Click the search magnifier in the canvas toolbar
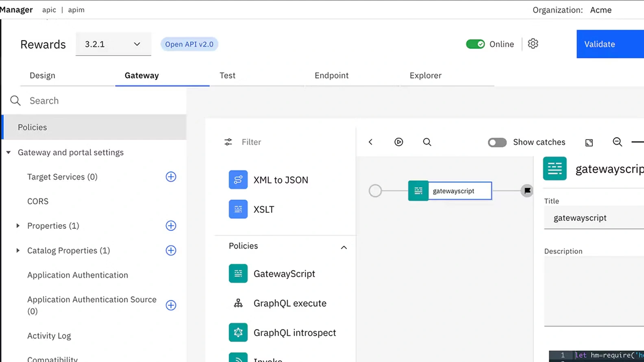Viewport: 644px width, 362px height. point(427,142)
